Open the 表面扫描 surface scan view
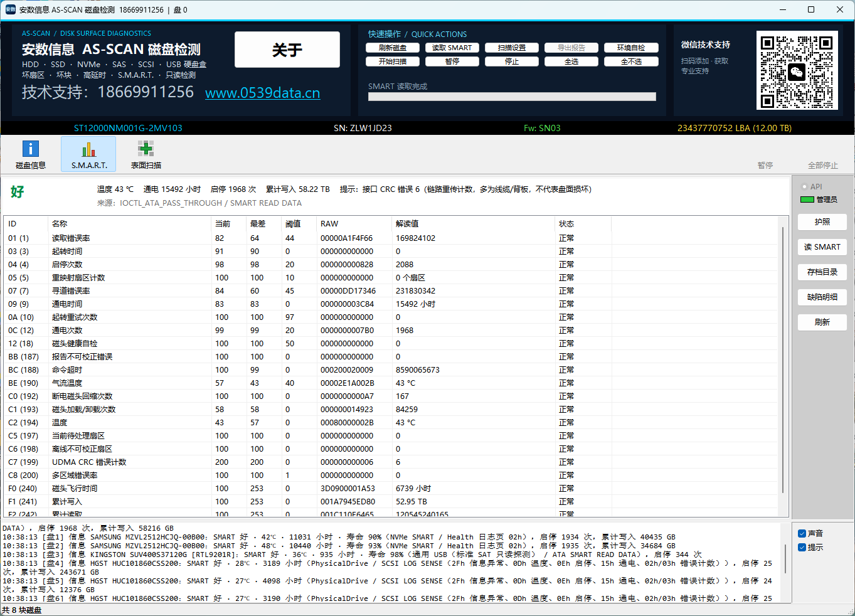 coord(146,154)
